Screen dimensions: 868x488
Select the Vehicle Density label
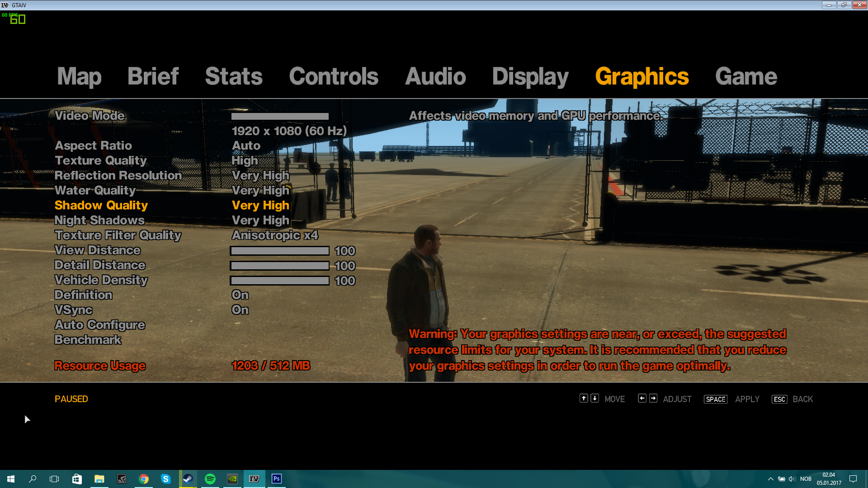point(101,280)
